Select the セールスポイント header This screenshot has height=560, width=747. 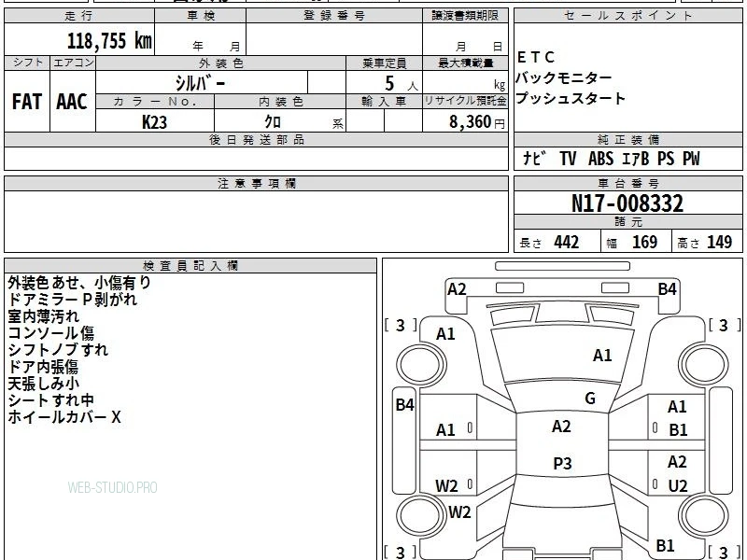tap(627, 16)
